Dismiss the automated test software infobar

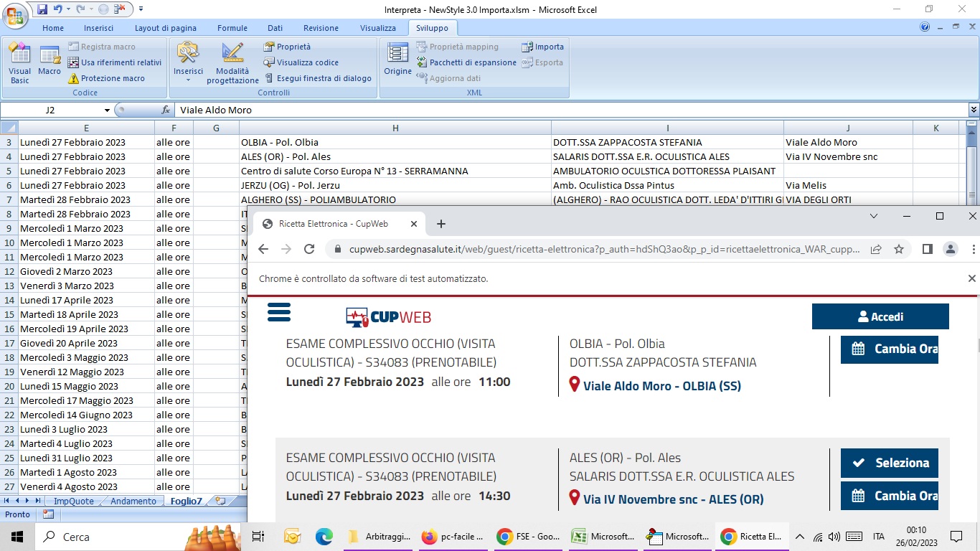[x=972, y=278]
